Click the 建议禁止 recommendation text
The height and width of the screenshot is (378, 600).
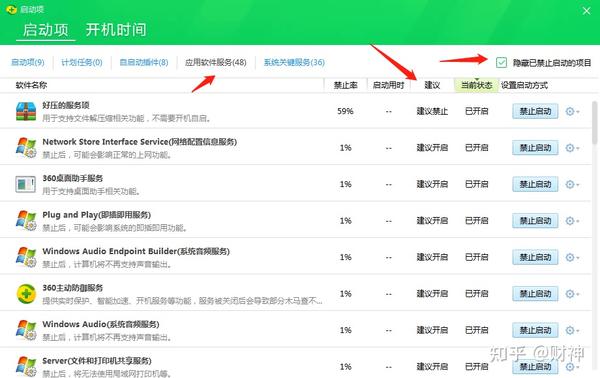point(432,111)
